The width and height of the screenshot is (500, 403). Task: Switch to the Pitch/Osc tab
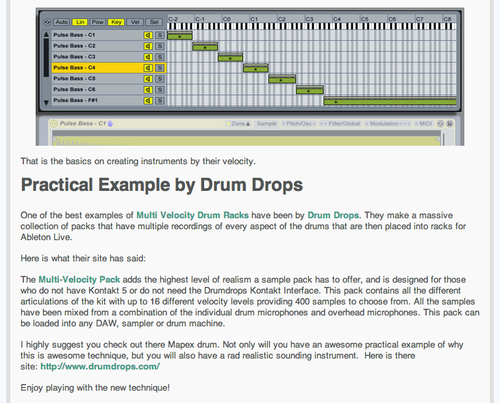299,124
